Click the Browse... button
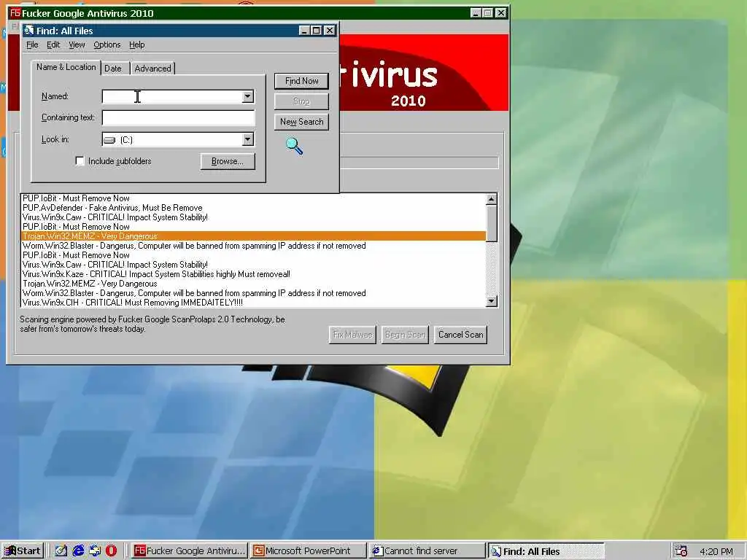Image resolution: width=747 pixels, height=560 pixels. coord(228,161)
